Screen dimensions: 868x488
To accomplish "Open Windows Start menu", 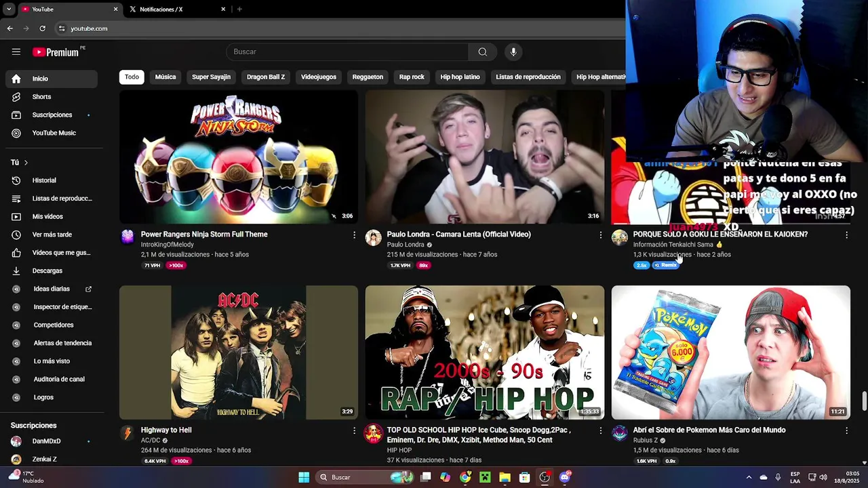I will 304,477.
